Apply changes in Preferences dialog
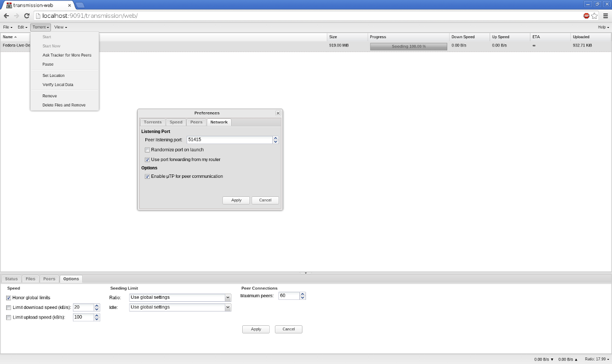Viewport: 612px width, 364px height. tap(236, 200)
